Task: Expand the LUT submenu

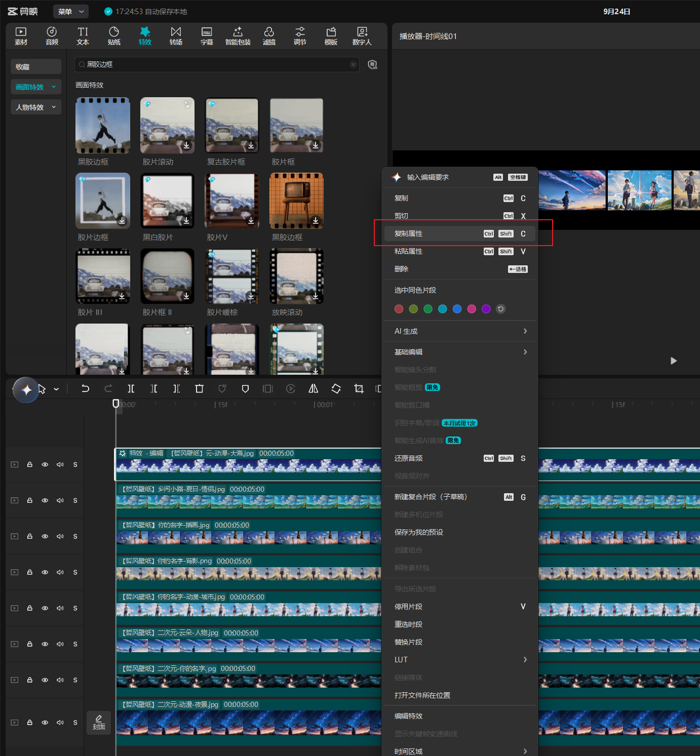Action: [x=460, y=659]
